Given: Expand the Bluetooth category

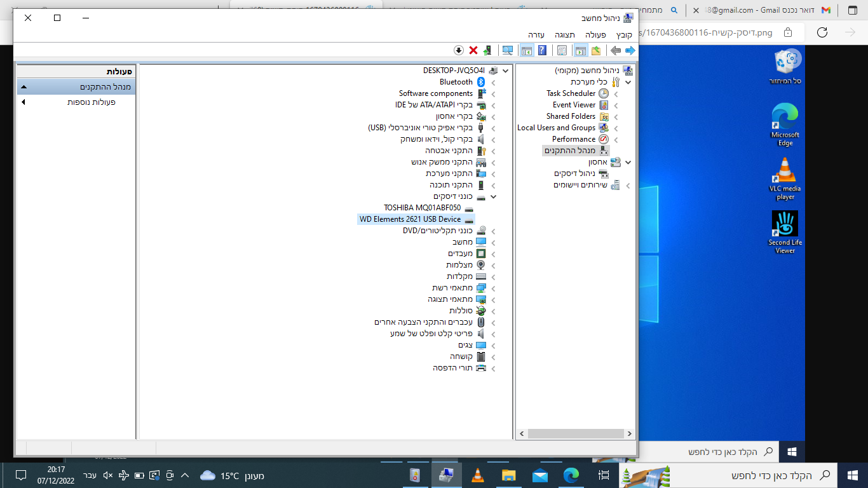Looking at the screenshot, I should click(x=493, y=82).
